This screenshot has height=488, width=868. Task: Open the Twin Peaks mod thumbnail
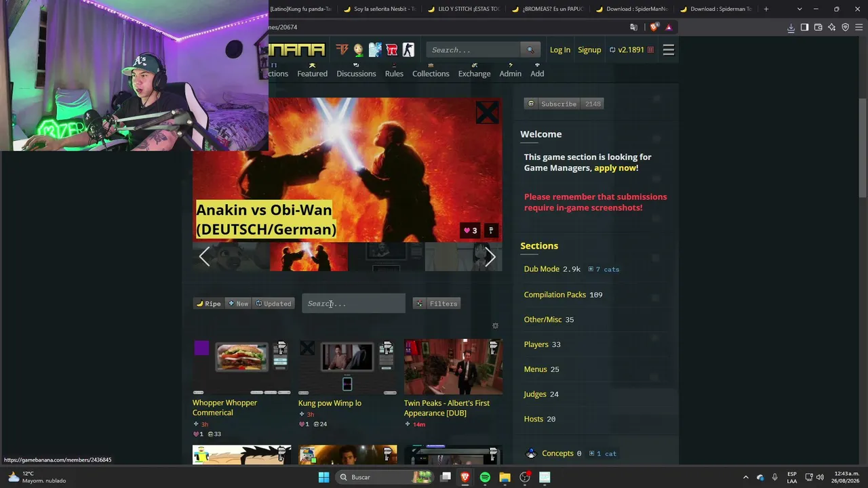click(453, 367)
